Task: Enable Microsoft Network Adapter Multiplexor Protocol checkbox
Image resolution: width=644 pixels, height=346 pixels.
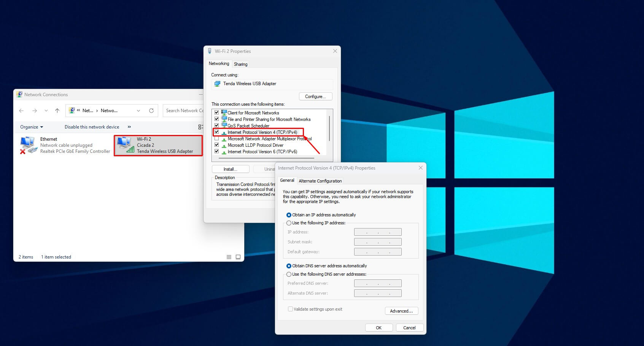Action: 217,138
